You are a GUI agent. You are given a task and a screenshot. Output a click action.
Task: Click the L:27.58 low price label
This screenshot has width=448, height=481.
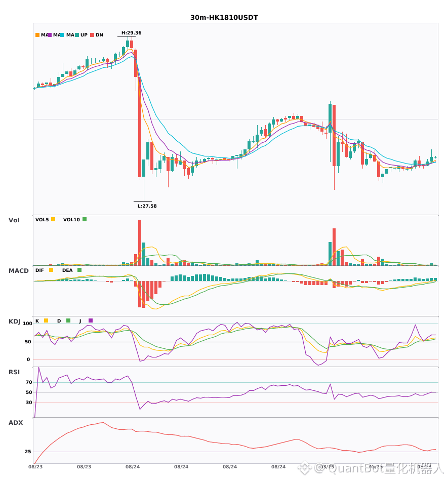pyautogui.click(x=147, y=206)
